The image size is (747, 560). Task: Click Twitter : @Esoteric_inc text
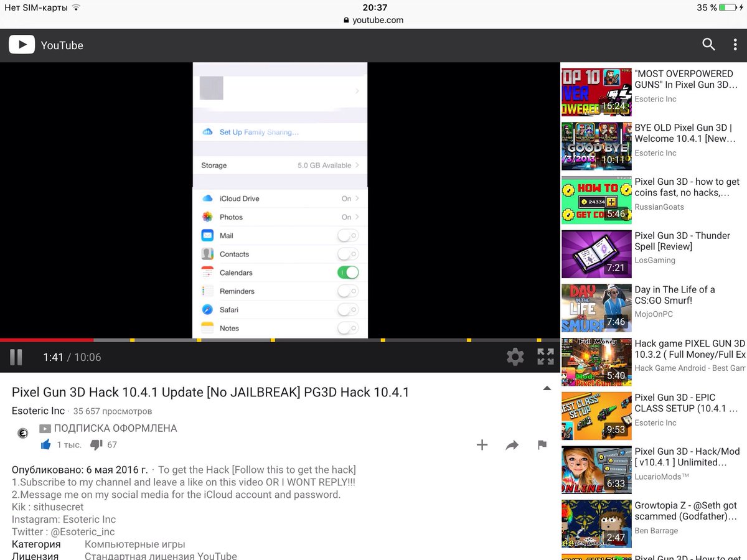tap(63, 532)
